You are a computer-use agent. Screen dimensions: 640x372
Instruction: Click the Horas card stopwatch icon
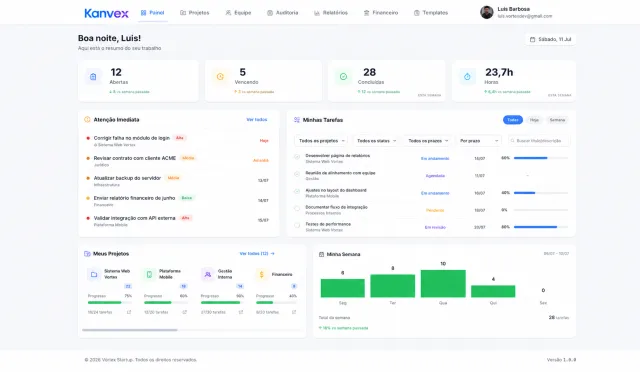pos(467,77)
